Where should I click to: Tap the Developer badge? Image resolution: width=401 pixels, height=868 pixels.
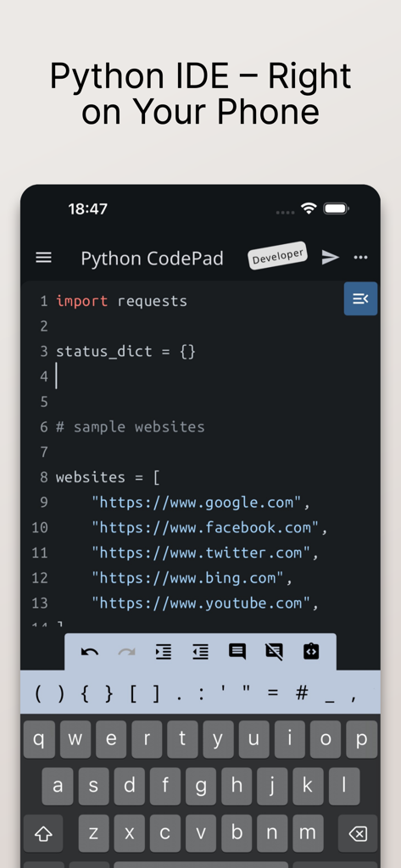pyautogui.click(x=277, y=256)
